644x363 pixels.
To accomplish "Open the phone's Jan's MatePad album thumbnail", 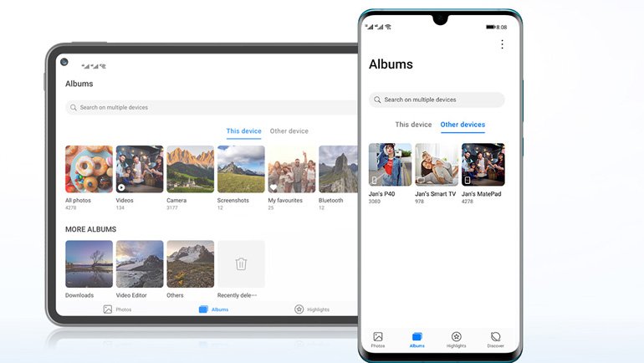I will (x=483, y=165).
